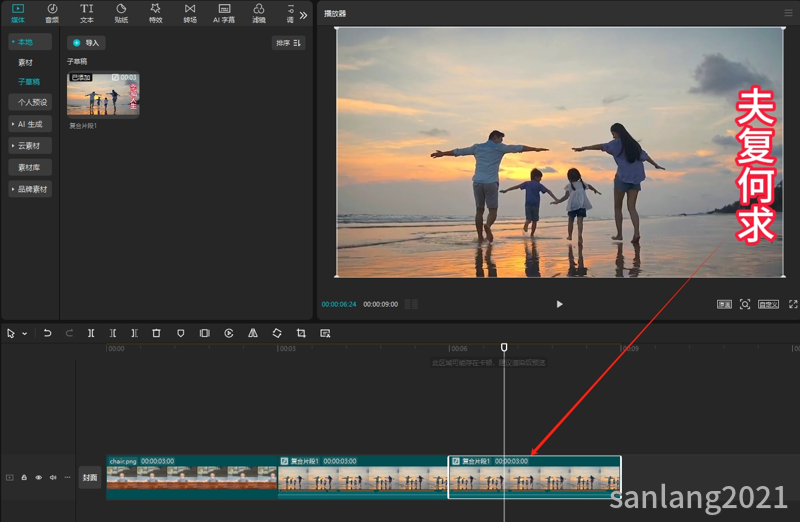The image size is (800, 522).
Task: Switch to the 转场 transitions tab
Action: coord(190,13)
